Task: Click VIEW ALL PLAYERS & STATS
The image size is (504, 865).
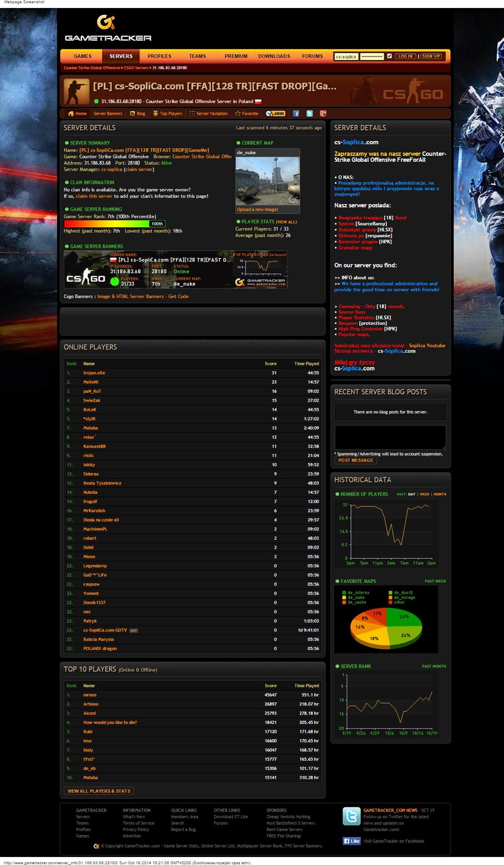Action: pos(99,791)
